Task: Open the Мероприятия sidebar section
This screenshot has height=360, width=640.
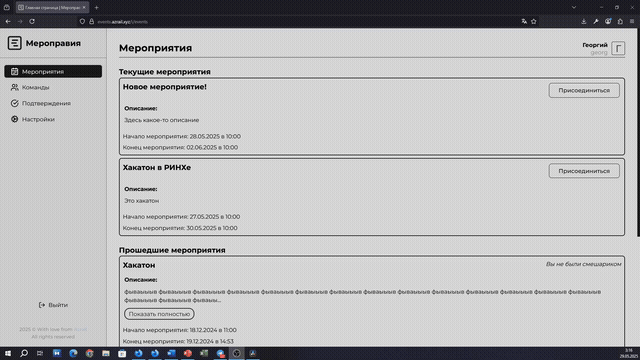Action: [53, 71]
